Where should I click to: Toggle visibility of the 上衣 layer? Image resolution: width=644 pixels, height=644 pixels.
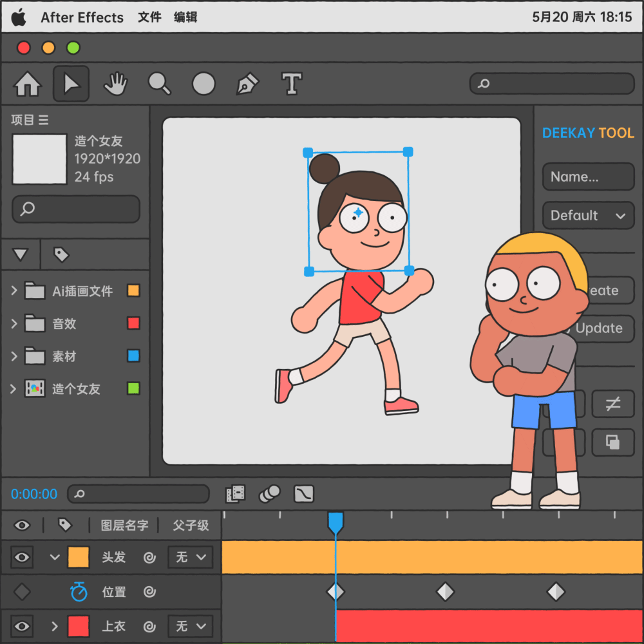(22, 627)
